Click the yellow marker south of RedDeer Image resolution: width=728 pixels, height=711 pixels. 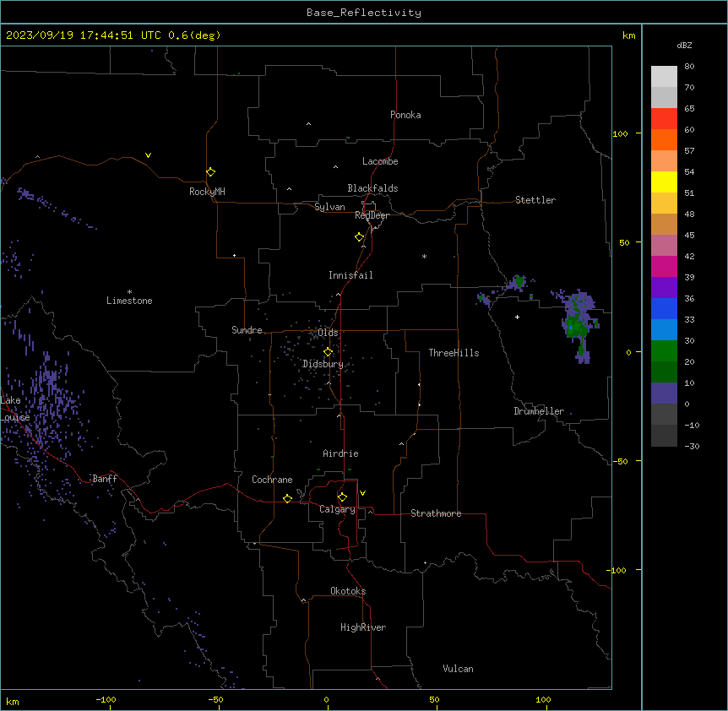tap(359, 237)
